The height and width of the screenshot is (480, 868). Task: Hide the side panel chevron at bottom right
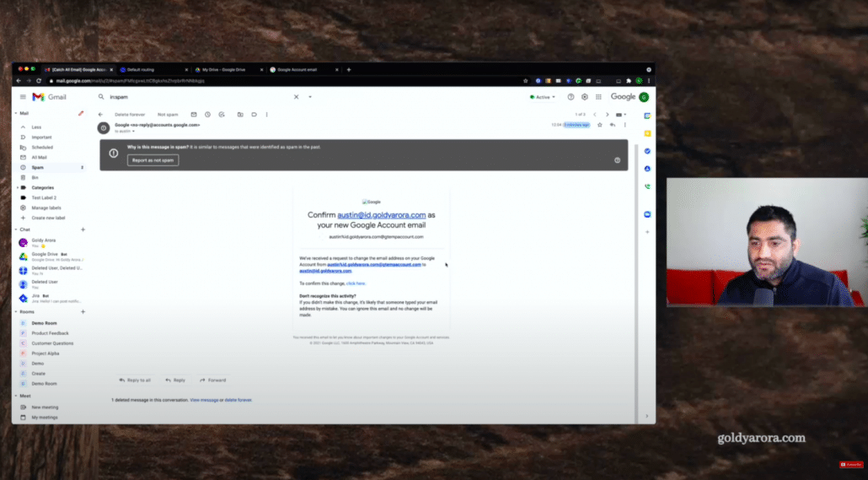[x=646, y=416]
